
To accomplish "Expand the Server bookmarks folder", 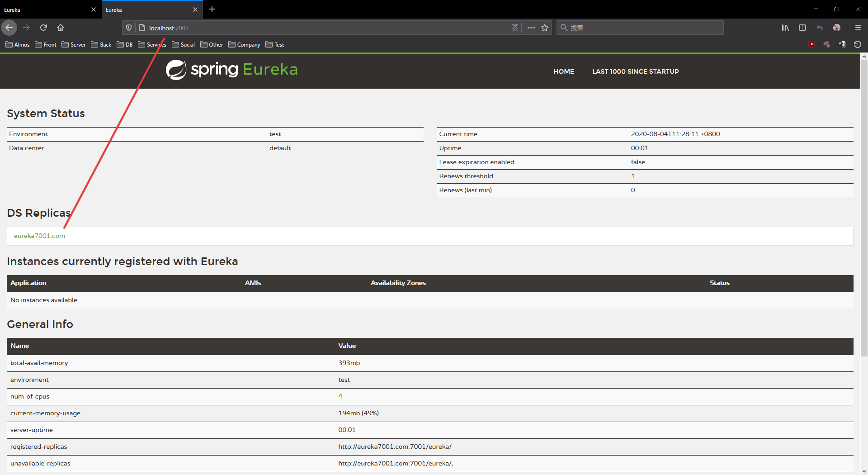I will (74, 44).
